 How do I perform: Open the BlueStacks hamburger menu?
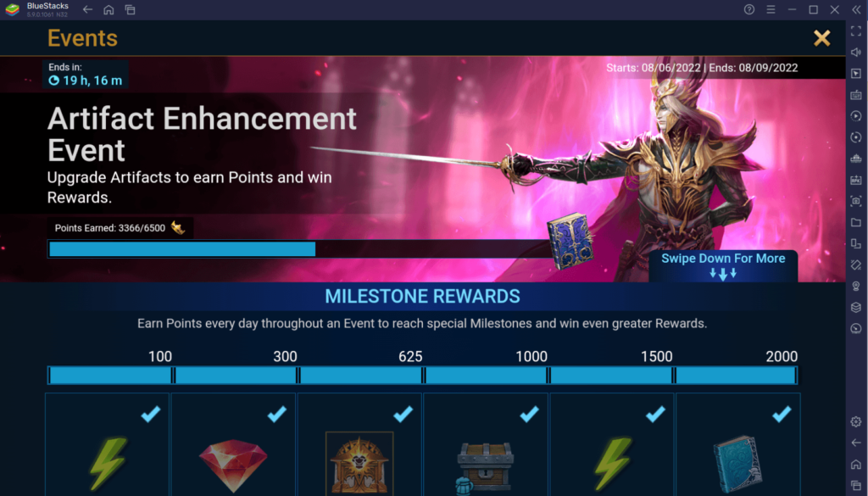tap(771, 9)
